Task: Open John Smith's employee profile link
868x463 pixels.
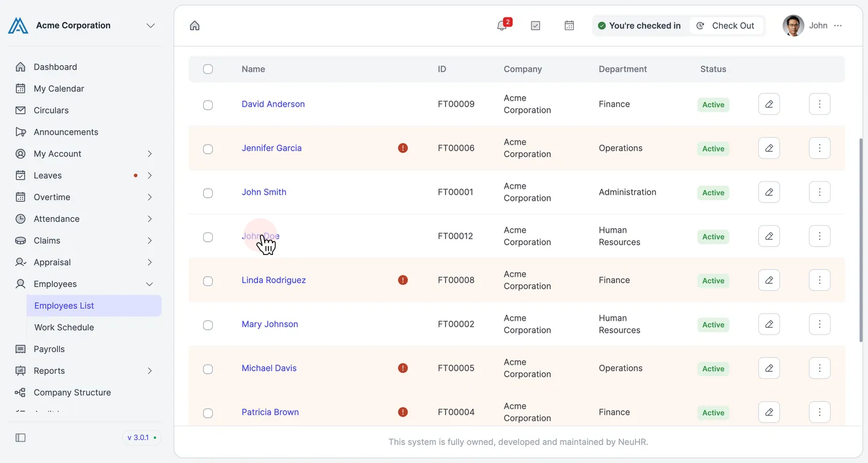Action: click(264, 192)
